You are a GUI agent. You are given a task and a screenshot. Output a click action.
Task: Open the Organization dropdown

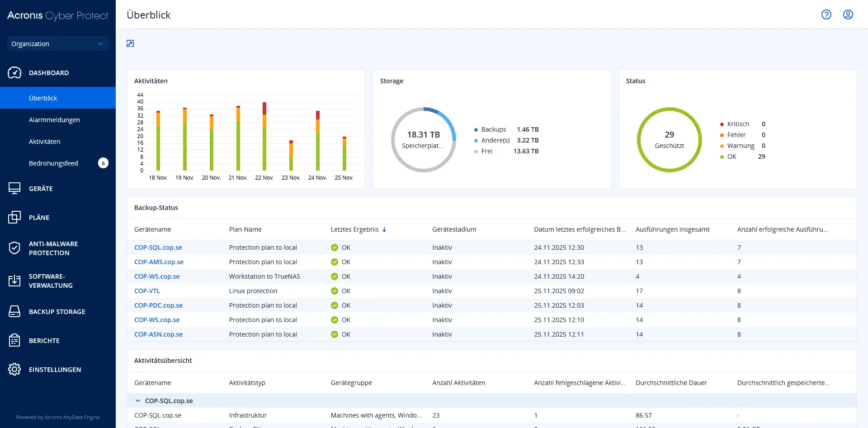[x=57, y=43]
